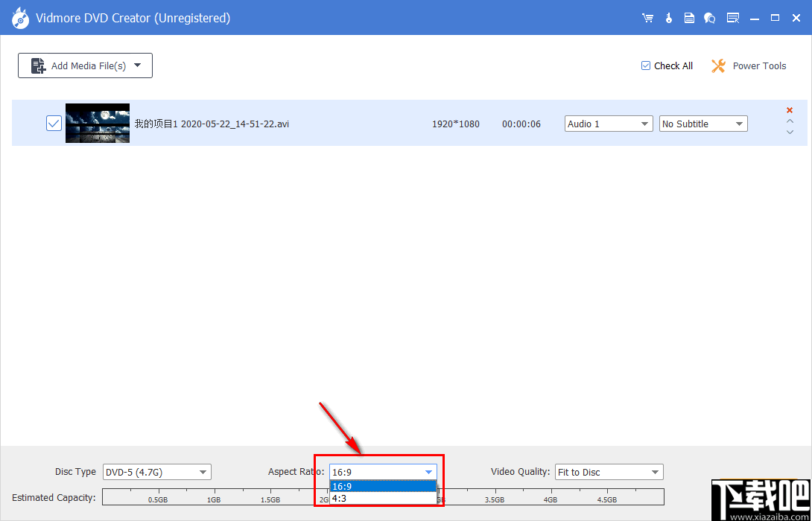Move the clip up with the up arrow
The width and height of the screenshot is (812, 521).
[x=789, y=121]
